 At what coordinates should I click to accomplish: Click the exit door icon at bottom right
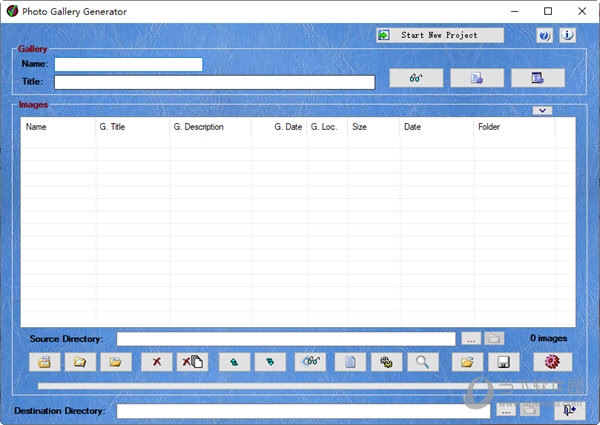tap(569, 410)
